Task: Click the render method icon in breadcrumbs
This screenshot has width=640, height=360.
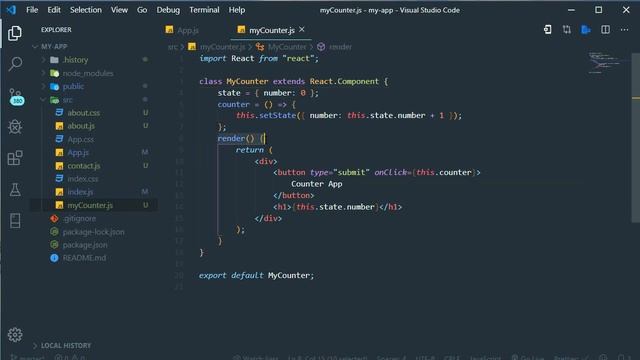Action: pos(321,47)
